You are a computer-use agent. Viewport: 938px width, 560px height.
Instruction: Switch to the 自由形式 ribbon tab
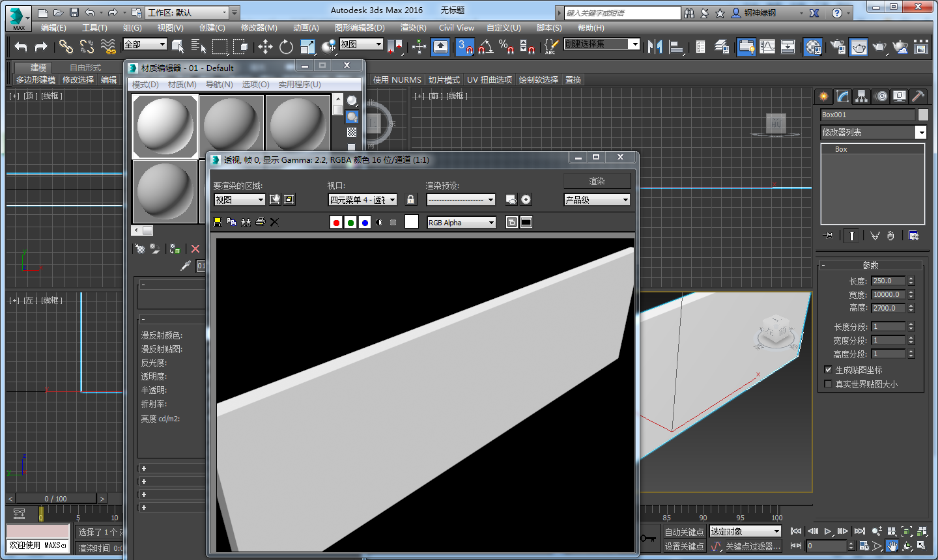click(x=85, y=67)
